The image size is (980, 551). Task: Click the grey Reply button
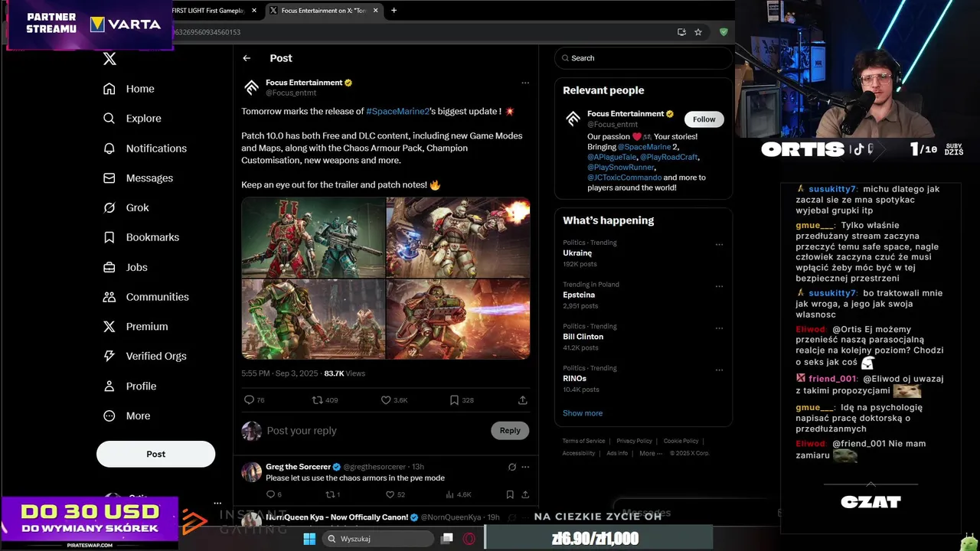[x=510, y=431]
